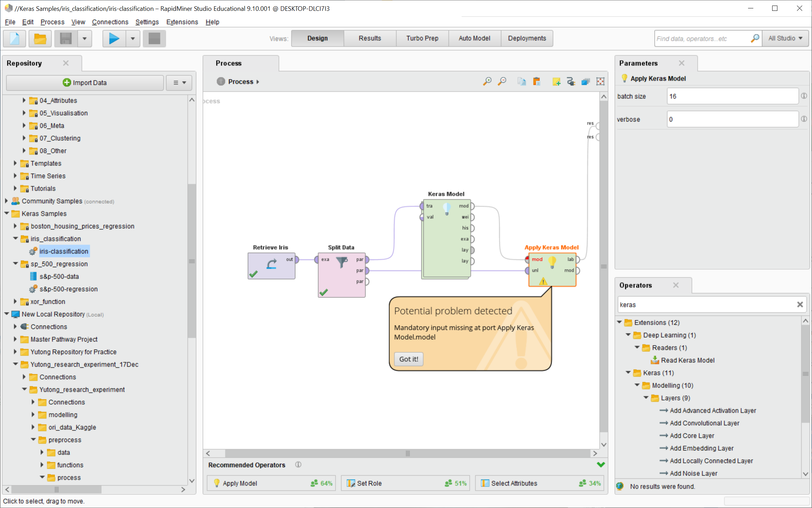
Task: Open the All Studio search scope dropdown
Action: click(785, 38)
